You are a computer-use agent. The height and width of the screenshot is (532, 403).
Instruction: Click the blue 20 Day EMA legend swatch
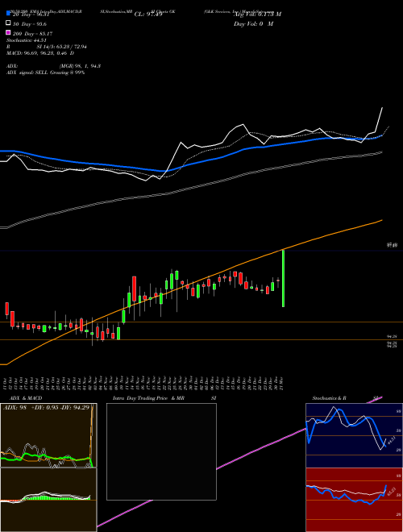[8, 13]
